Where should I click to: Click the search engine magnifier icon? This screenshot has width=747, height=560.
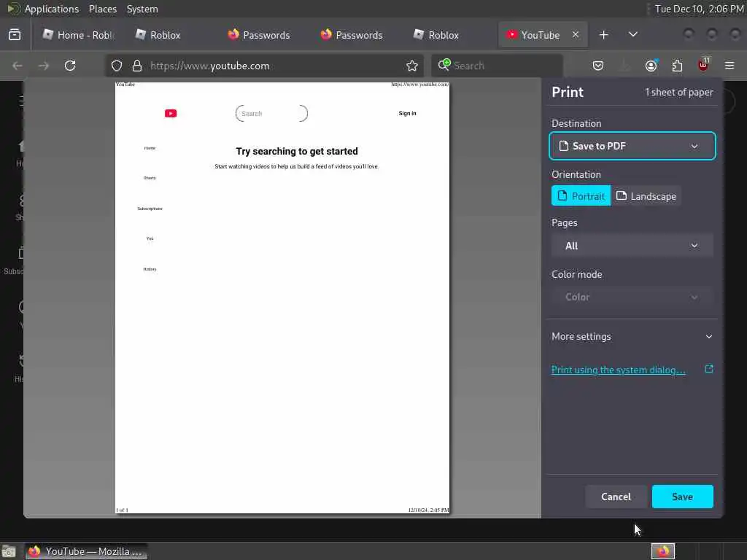444,65
